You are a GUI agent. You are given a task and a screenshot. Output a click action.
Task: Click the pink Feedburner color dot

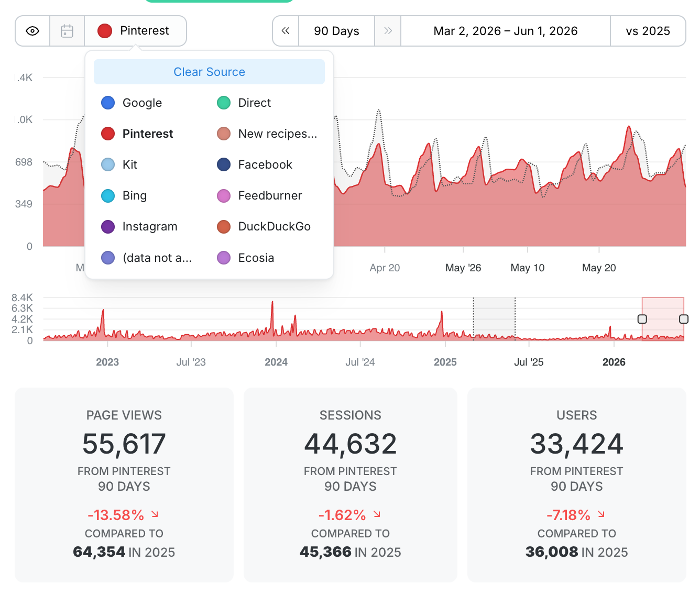tap(224, 195)
